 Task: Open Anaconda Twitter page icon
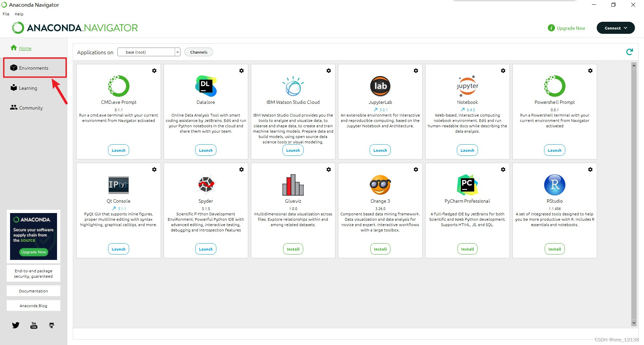(x=16, y=325)
